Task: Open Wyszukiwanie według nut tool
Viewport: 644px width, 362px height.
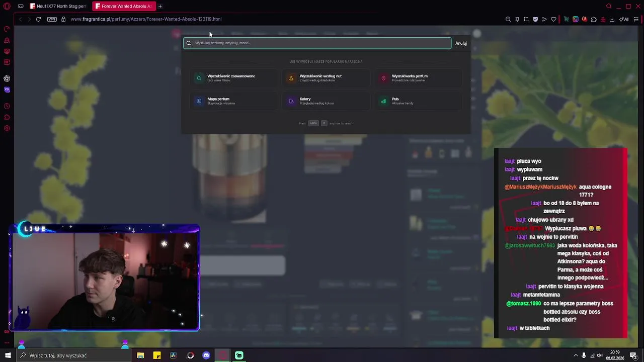Action: click(326, 78)
